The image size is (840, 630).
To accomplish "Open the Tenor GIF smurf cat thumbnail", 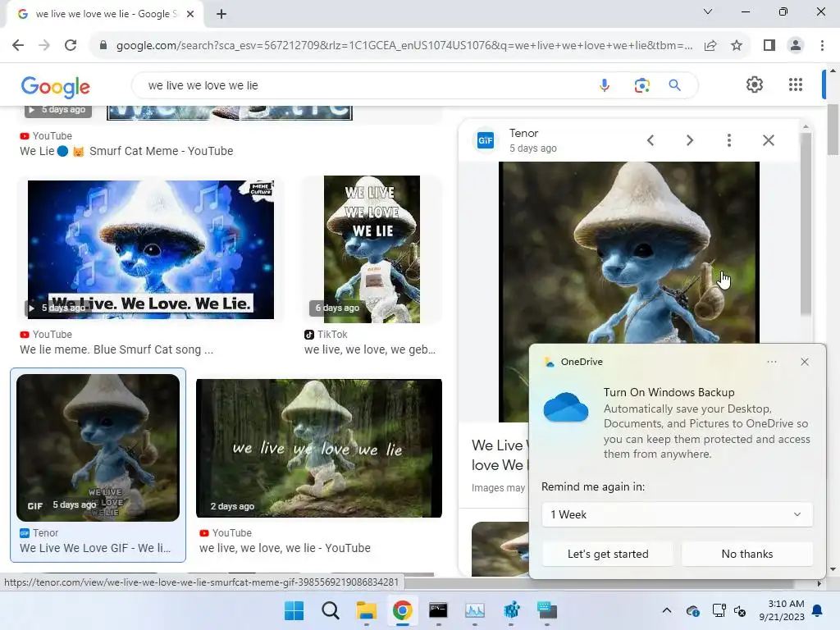I will coord(98,448).
